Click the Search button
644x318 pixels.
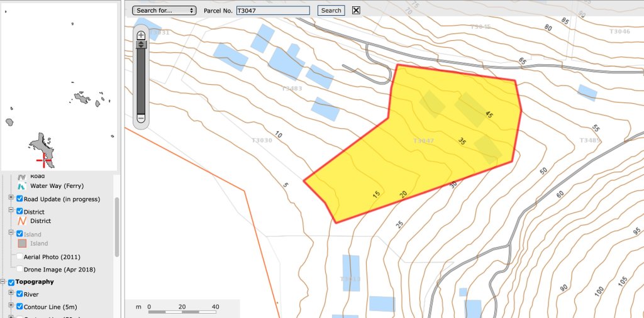(331, 11)
